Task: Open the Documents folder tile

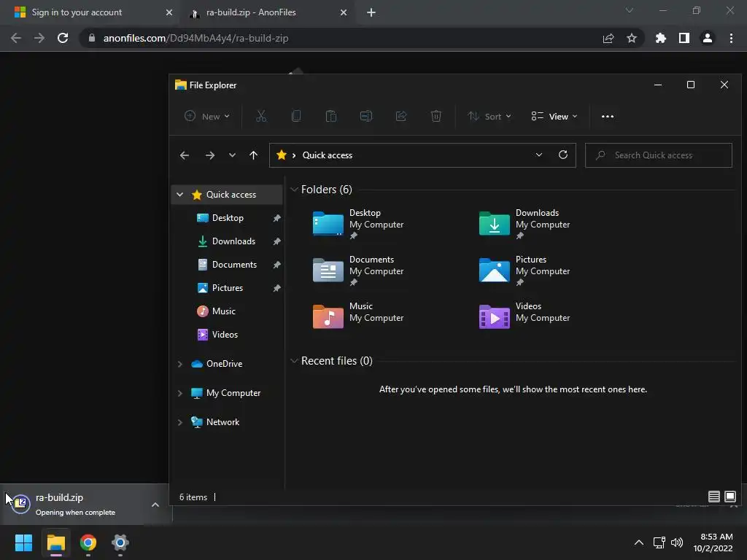Action: point(357,270)
